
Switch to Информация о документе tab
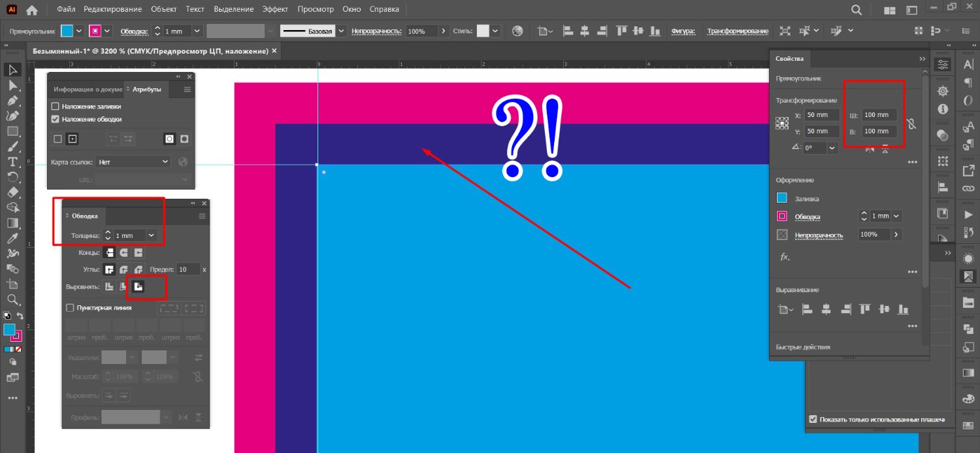tap(88, 90)
